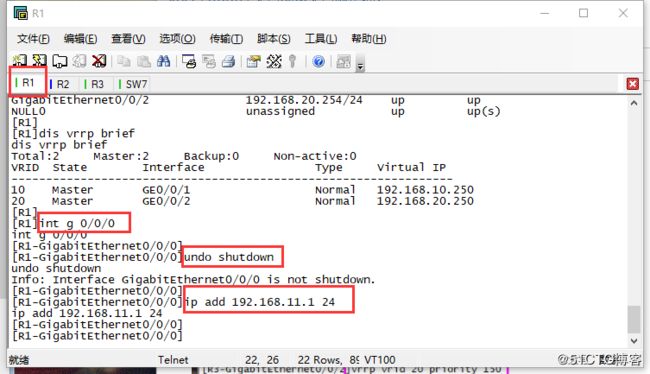650x374 pixels.
Task: Click the last '[R1-GigabitEthernet0/0/0]' prompt line
Action: click(97, 335)
